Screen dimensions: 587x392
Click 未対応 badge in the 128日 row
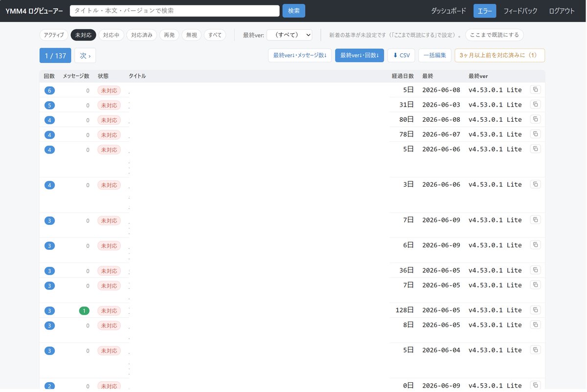click(109, 310)
